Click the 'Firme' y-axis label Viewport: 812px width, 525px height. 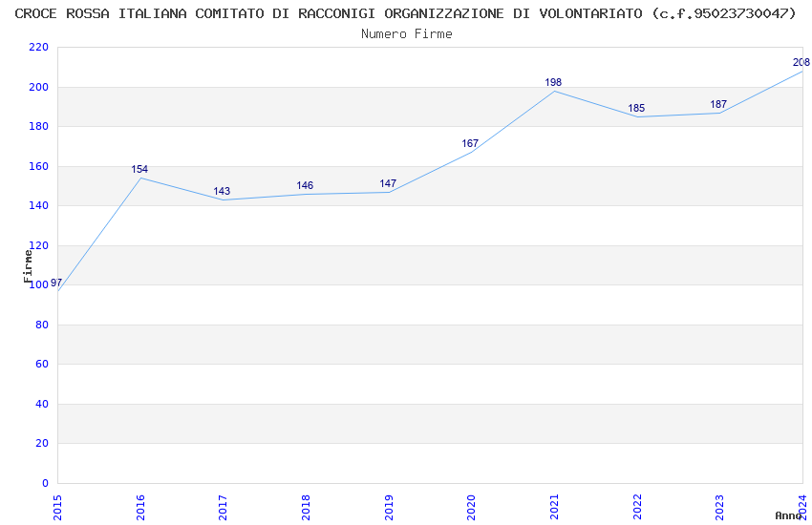[x=28, y=266]
